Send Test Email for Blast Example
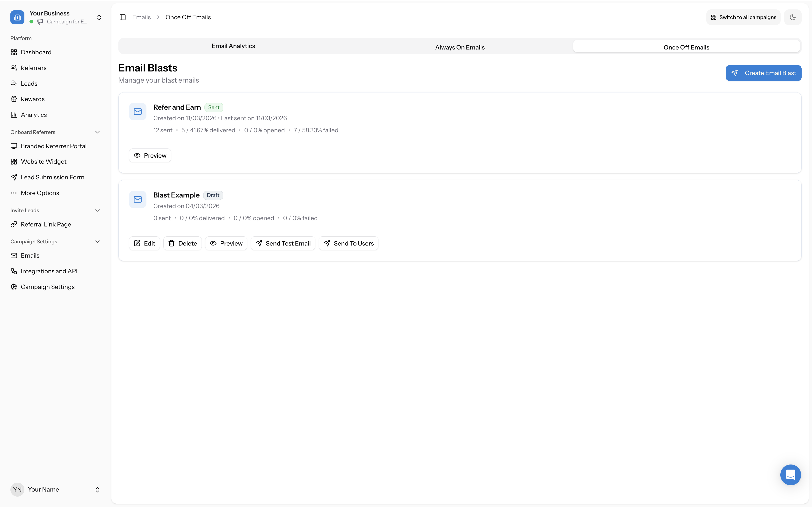 (x=283, y=243)
